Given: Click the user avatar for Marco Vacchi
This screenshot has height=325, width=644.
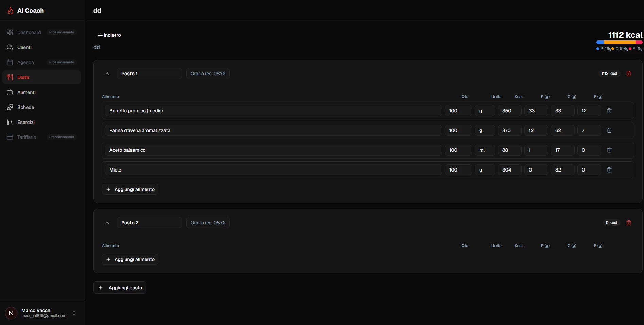Looking at the screenshot, I should [11, 313].
